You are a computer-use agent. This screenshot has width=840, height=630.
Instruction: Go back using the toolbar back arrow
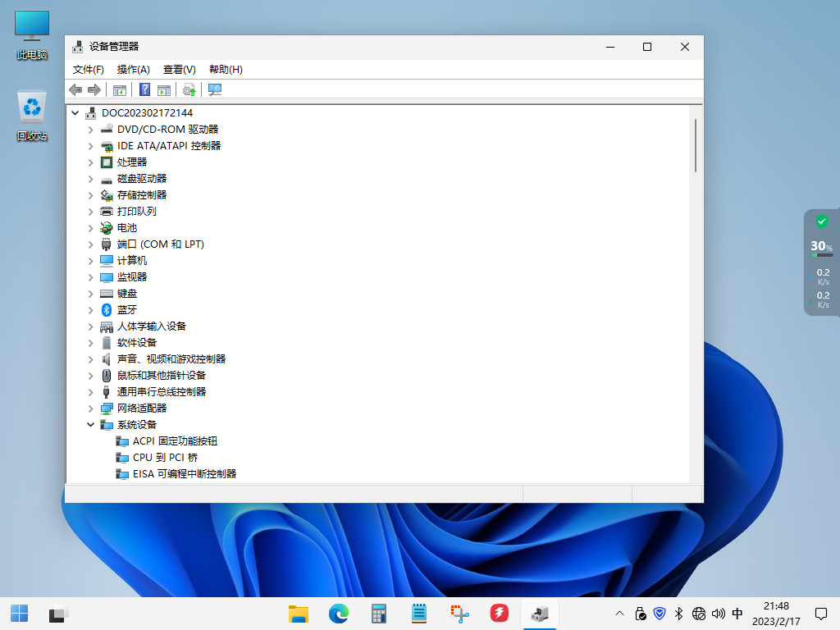pos(75,90)
